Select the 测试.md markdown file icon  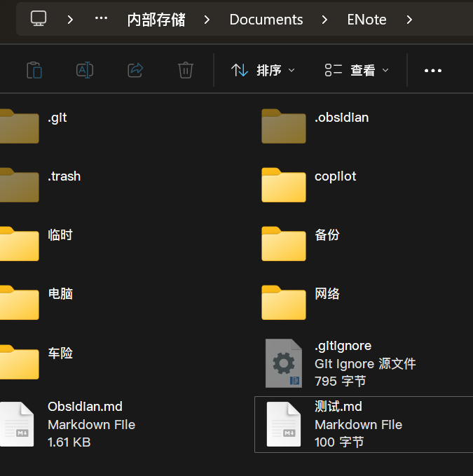[x=284, y=424]
